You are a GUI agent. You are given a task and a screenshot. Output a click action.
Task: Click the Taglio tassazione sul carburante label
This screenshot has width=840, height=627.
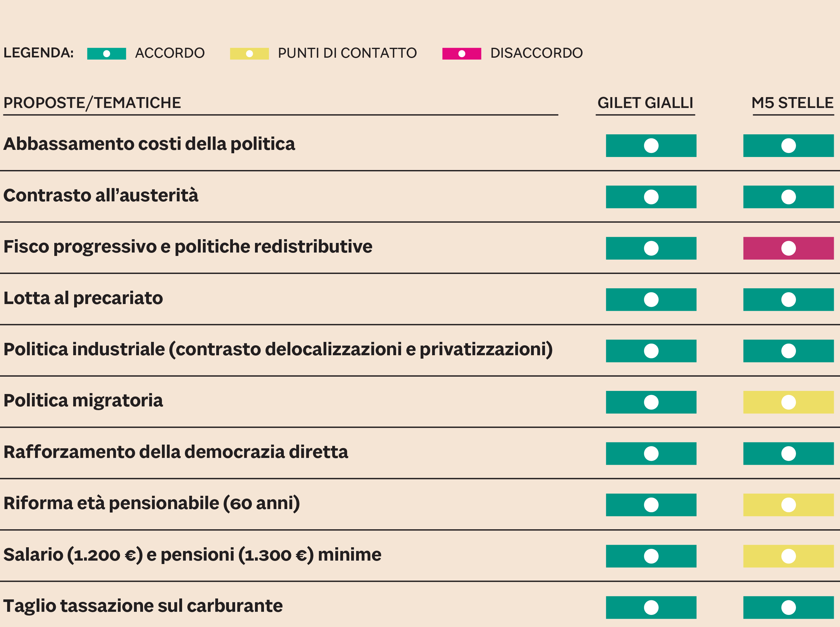coord(143,606)
